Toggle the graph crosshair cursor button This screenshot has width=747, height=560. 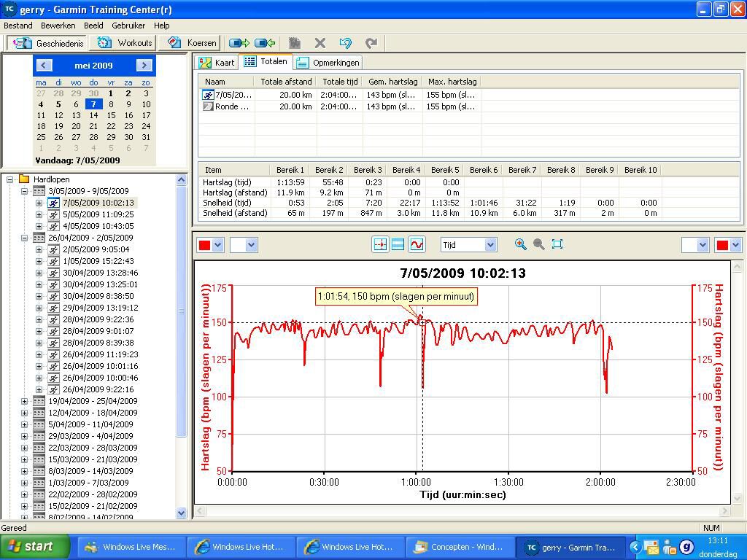pos(380,245)
